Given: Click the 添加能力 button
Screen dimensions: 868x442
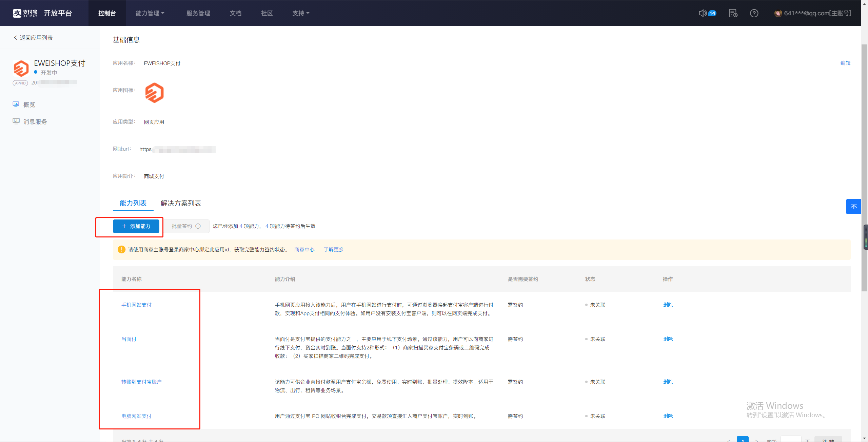Looking at the screenshot, I should coord(136,226).
